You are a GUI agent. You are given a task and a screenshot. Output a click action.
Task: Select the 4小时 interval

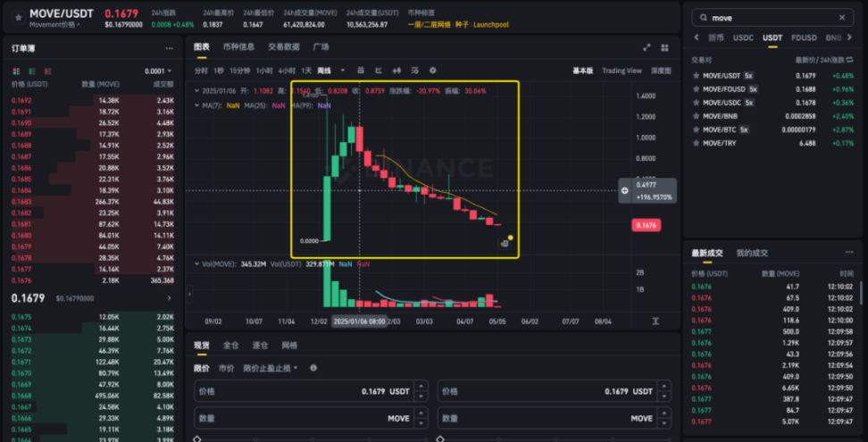(x=286, y=71)
